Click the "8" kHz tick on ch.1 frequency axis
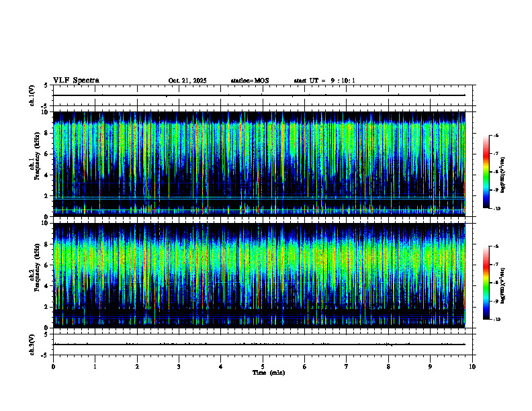The height and width of the screenshot is (411, 532). pyautogui.click(x=47, y=133)
